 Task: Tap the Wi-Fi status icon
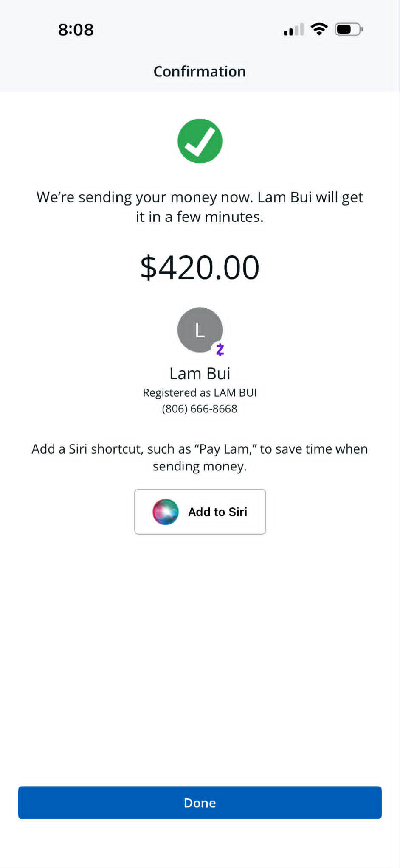(319, 29)
